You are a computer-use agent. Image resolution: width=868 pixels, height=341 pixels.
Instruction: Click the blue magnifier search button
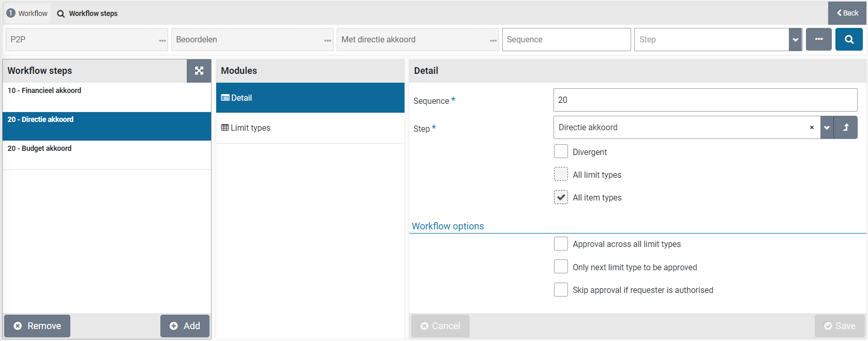click(x=848, y=39)
